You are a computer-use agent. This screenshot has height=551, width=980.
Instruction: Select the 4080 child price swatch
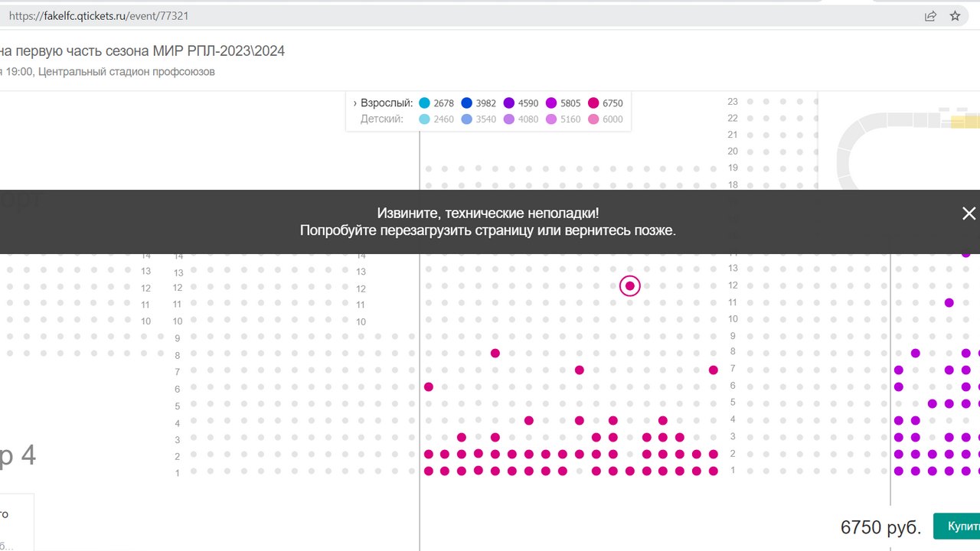pos(509,119)
